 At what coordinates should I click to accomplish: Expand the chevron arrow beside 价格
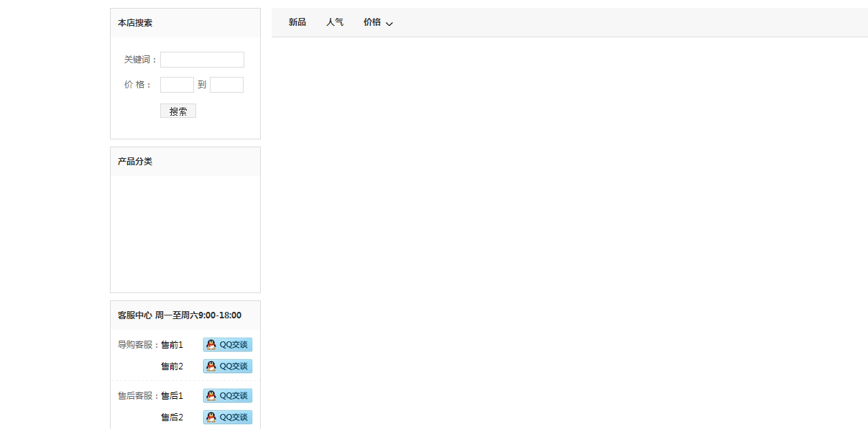point(389,24)
